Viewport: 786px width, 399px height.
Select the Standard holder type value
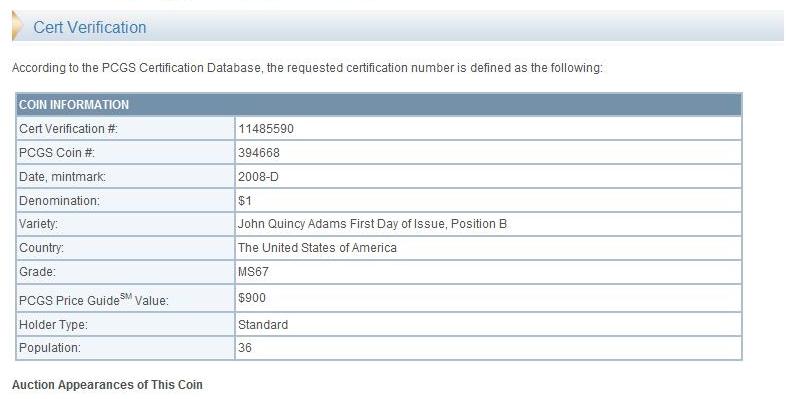click(263, 325)
